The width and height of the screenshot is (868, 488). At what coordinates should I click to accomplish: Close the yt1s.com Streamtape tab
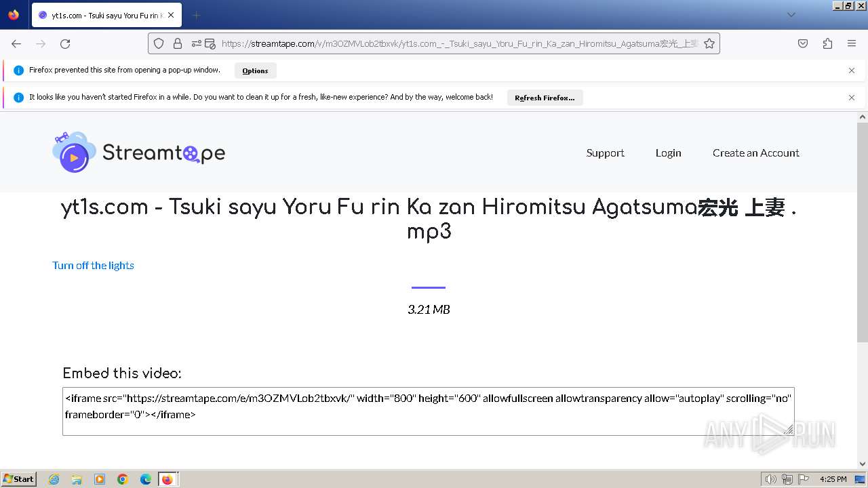click(x=171, y=15)
